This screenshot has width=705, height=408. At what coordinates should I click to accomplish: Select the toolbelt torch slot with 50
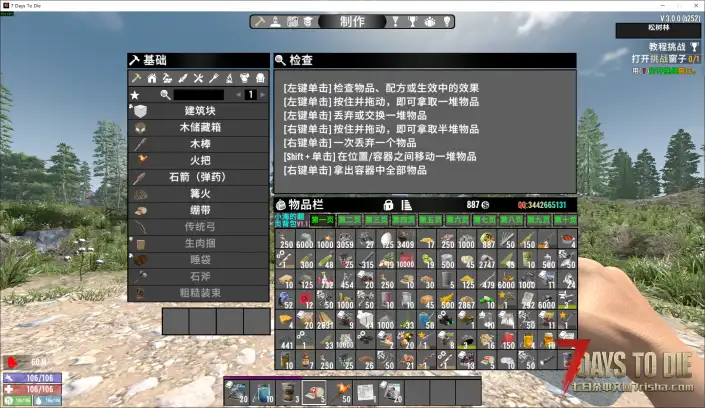339,392
